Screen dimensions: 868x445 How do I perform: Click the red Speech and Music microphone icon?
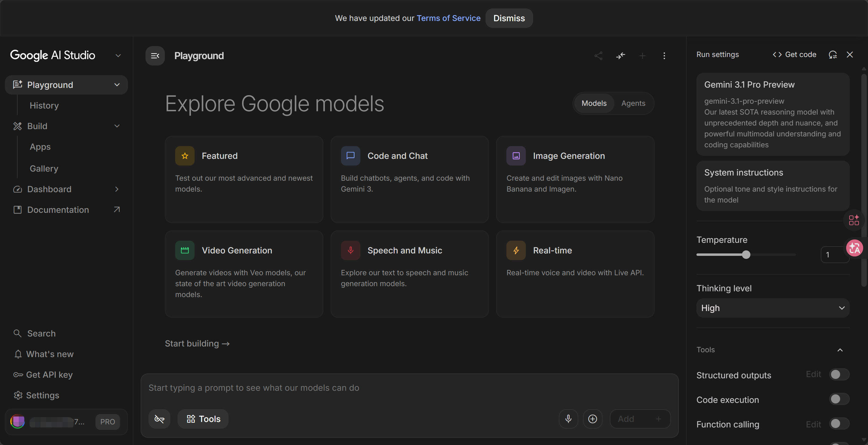(x=350, y=250)
